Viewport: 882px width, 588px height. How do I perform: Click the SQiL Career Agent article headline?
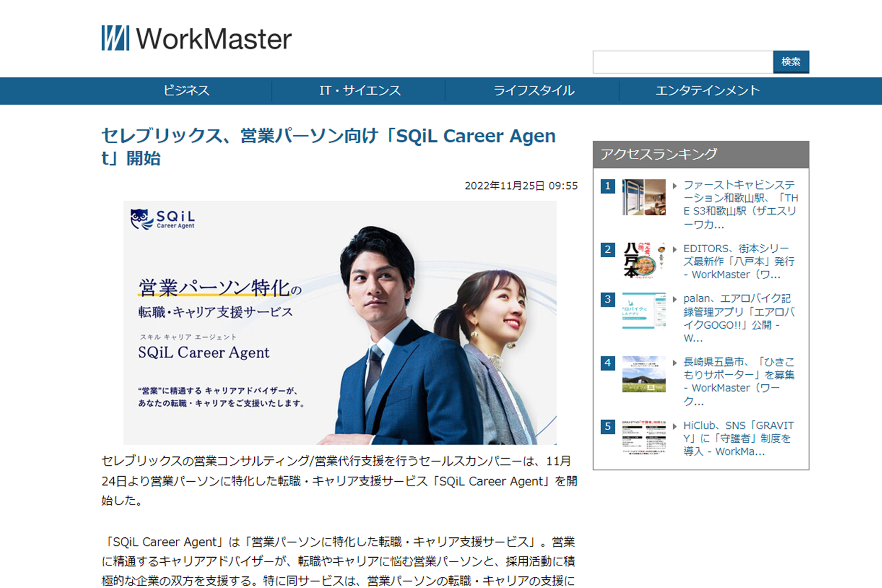(x=328, y=146)
